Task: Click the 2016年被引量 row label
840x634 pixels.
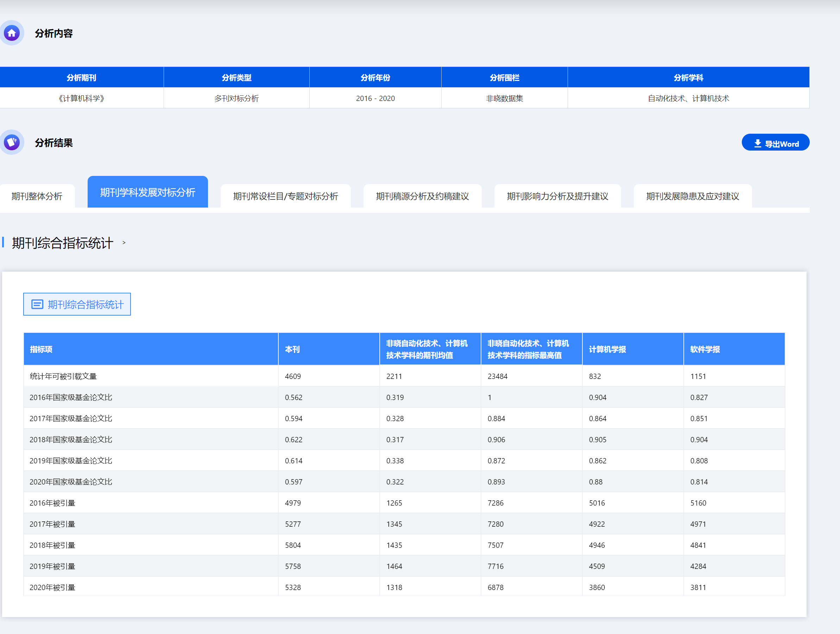Action: (52, 503)
